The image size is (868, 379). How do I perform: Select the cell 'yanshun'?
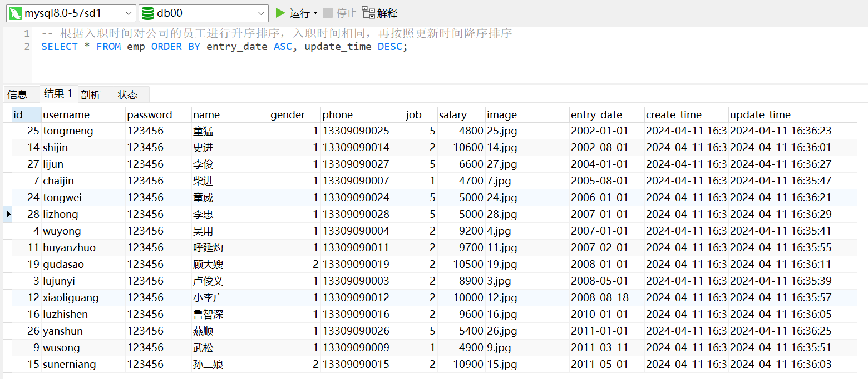click(83, 331)
